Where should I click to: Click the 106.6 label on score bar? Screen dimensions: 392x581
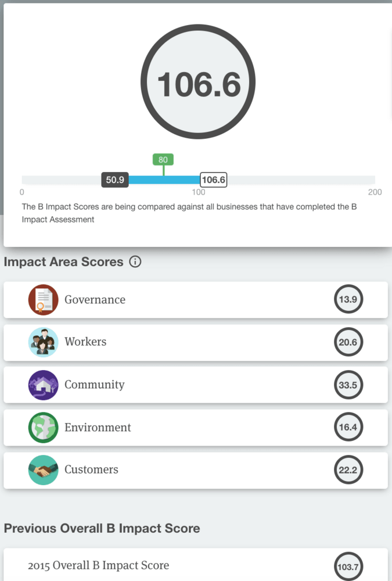pos(213,180)
